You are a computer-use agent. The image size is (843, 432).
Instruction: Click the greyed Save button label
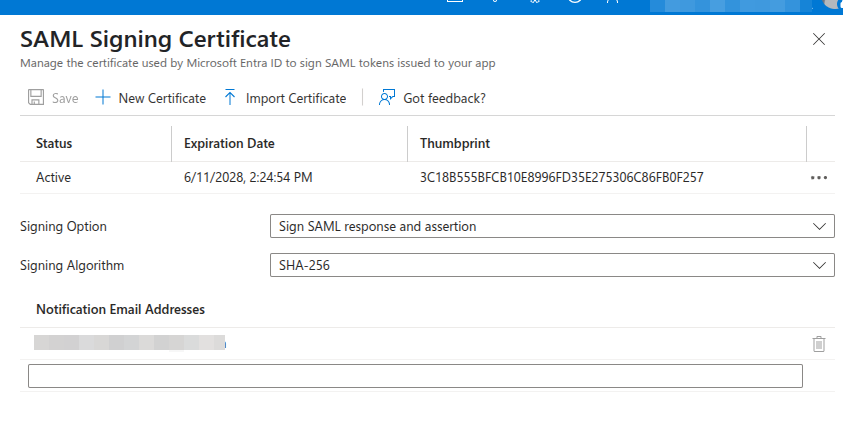coord(65,98)
